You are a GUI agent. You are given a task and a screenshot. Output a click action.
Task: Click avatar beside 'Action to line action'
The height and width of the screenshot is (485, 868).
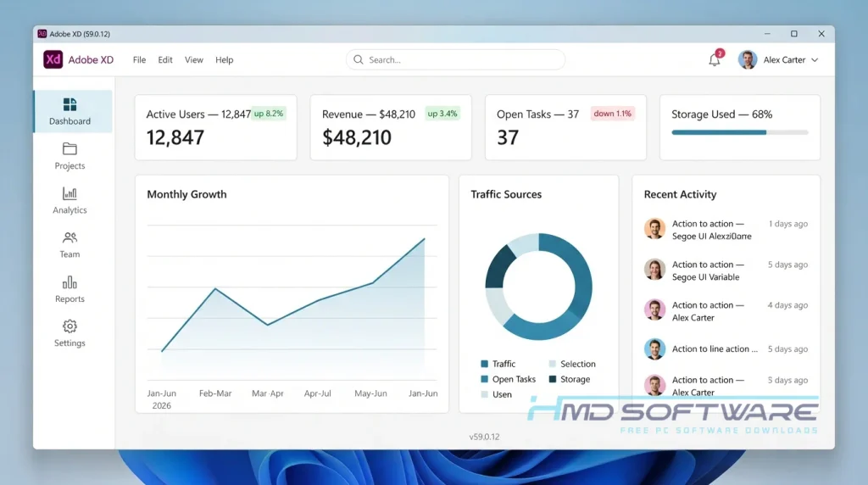(654, 348)
